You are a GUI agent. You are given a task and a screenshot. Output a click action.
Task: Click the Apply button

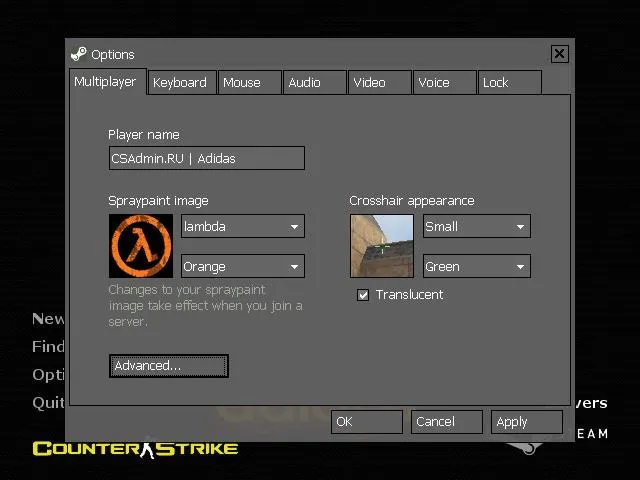click(527, 422)
